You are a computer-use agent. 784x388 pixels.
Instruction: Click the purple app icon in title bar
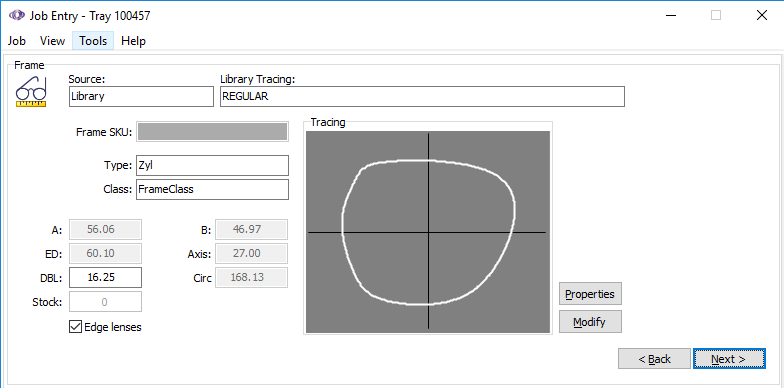pyautogui.click(x=17, y=16)
